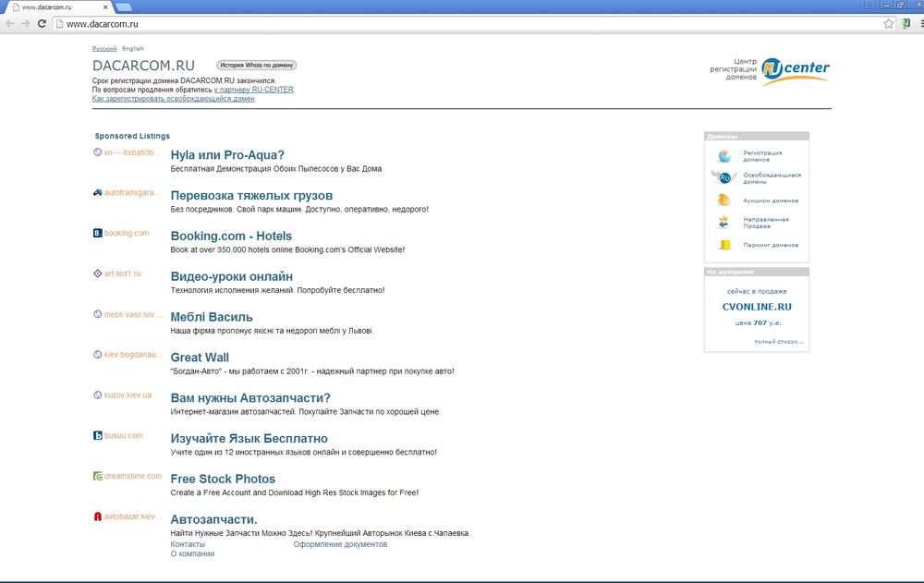Click the цена 707 у.е. price text

click(x=758, y=322)
